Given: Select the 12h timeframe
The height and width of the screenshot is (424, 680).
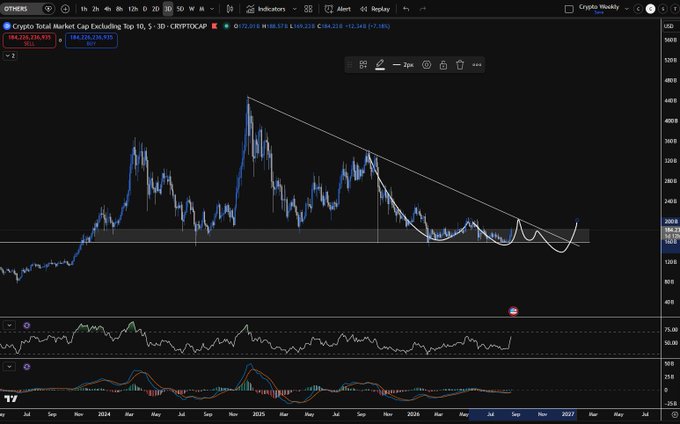Looking at the screenshot, I should [133, 9].
